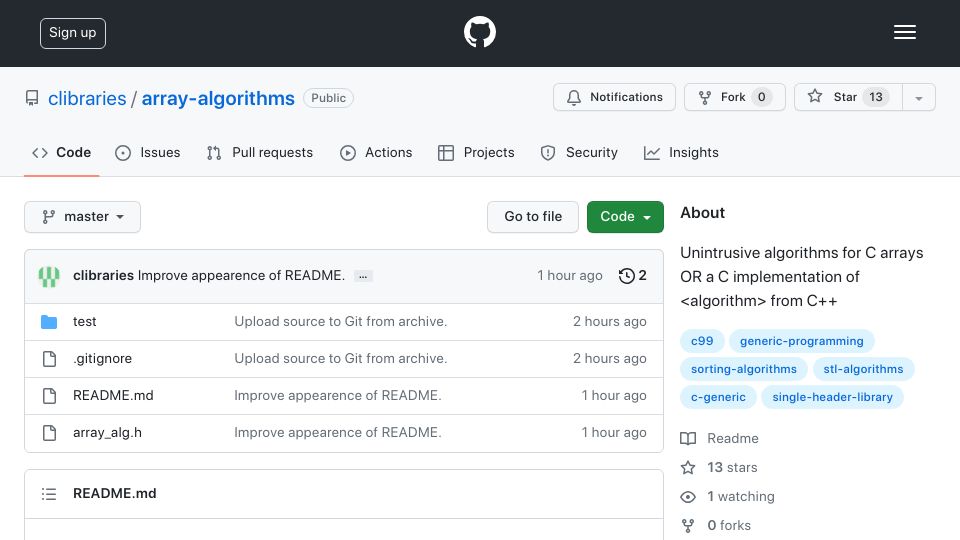Click the '1 hour ago' latest commit time
The height and width of the screenshot is (540, 960).
[569, 276]
